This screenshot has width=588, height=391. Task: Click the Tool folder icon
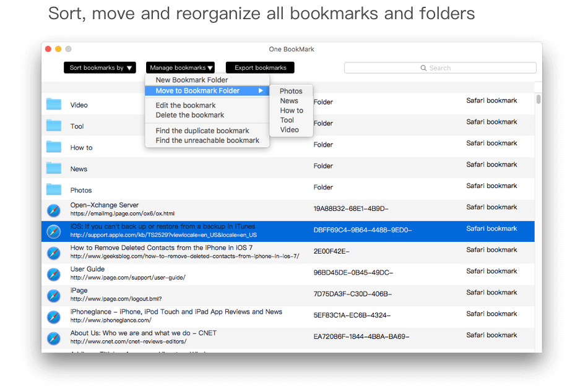(x=54, y=125)
